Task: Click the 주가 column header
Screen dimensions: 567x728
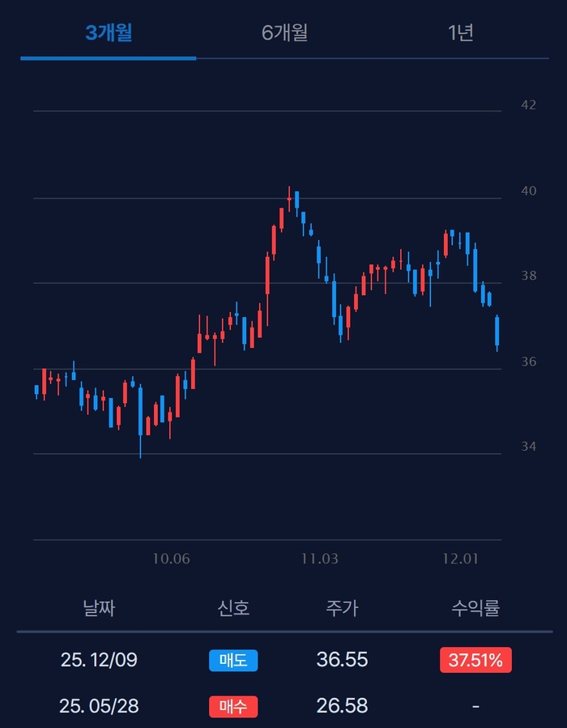Action: (x=342, y=609)
